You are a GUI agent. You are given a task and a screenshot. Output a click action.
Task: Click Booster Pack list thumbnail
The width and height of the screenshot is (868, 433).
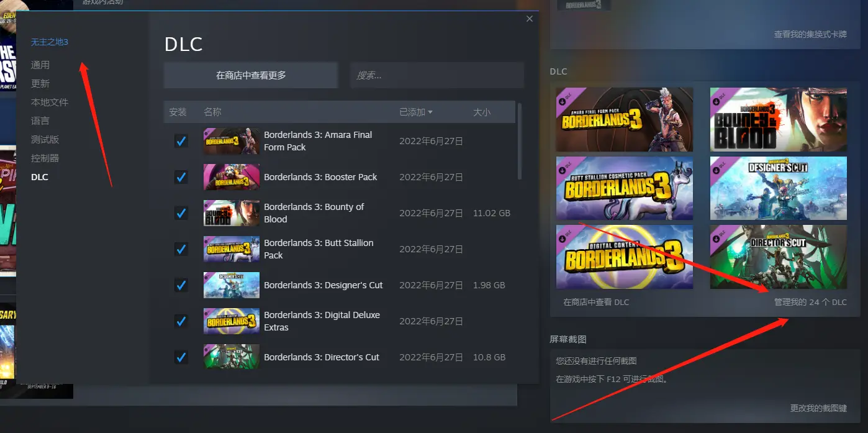pos(231,177)
